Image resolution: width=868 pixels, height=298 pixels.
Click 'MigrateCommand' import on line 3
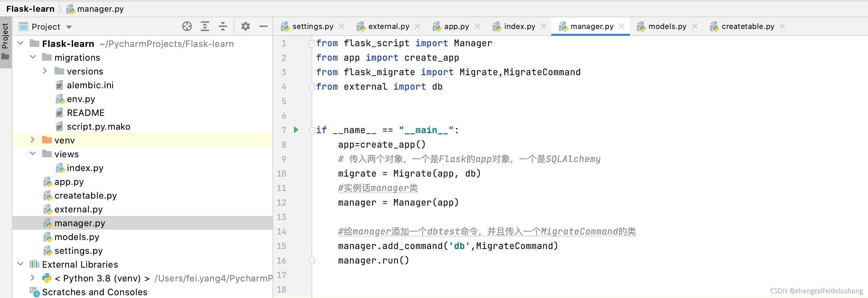click(x=542, y=72)
